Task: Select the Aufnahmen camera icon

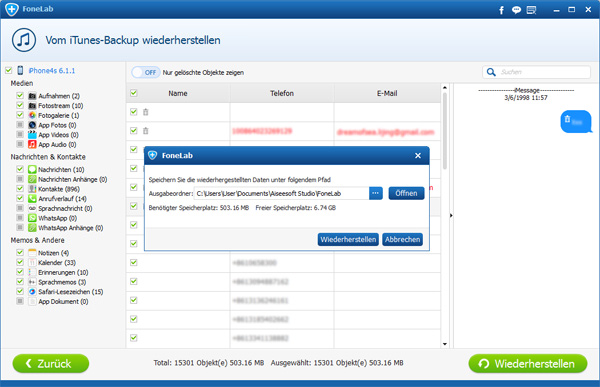Action: pyautogui.click(x=32, y=96)
